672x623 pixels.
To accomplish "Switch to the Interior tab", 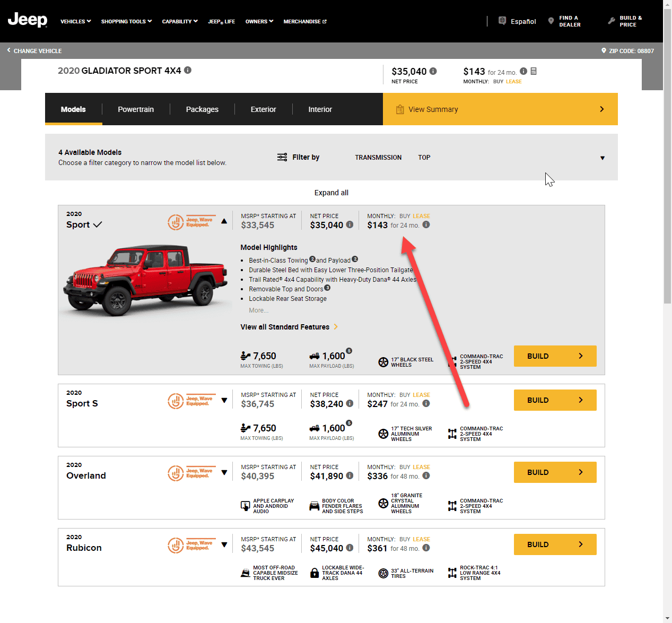I will point(320,109).
